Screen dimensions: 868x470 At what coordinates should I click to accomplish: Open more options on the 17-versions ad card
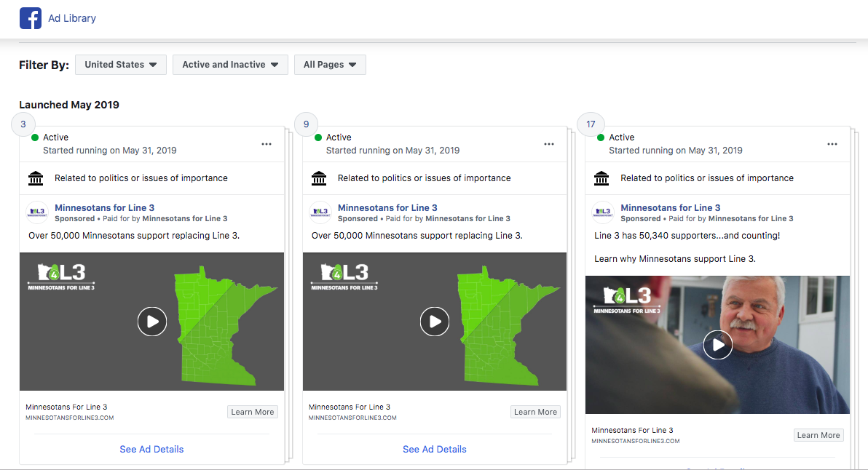(832, 144)
